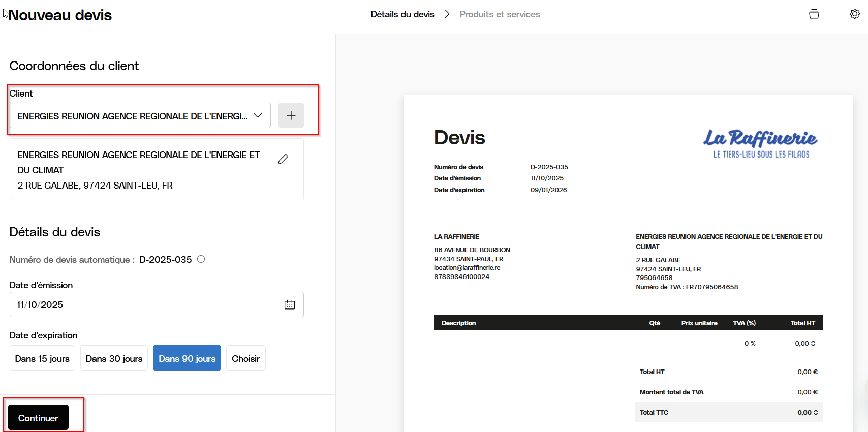Switch to the Produits et services step
The image size is (868, 432).
point(500,14)
